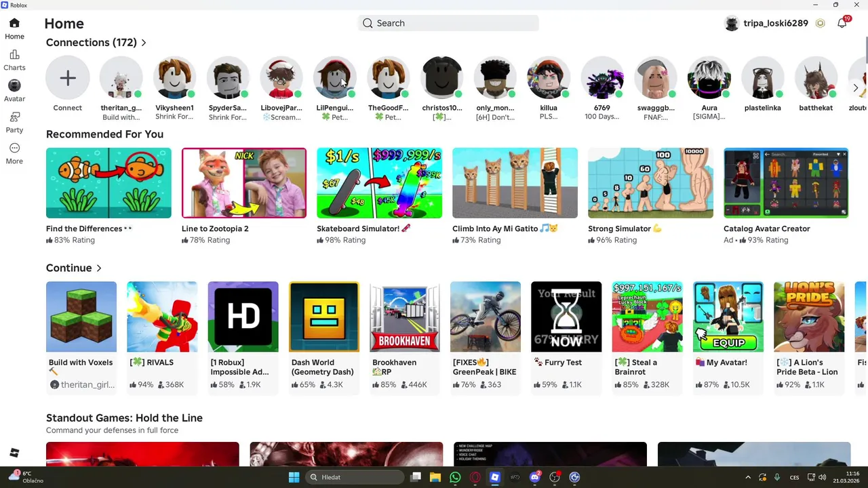Click the "98% Rating" text
This screenshot has height=488, width=868.
coord(345,240)
